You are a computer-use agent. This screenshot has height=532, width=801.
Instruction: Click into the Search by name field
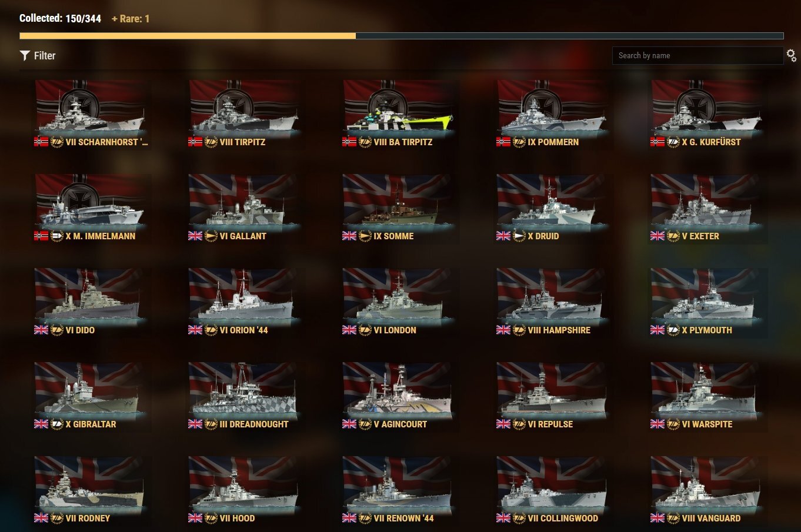click(697, 55)
